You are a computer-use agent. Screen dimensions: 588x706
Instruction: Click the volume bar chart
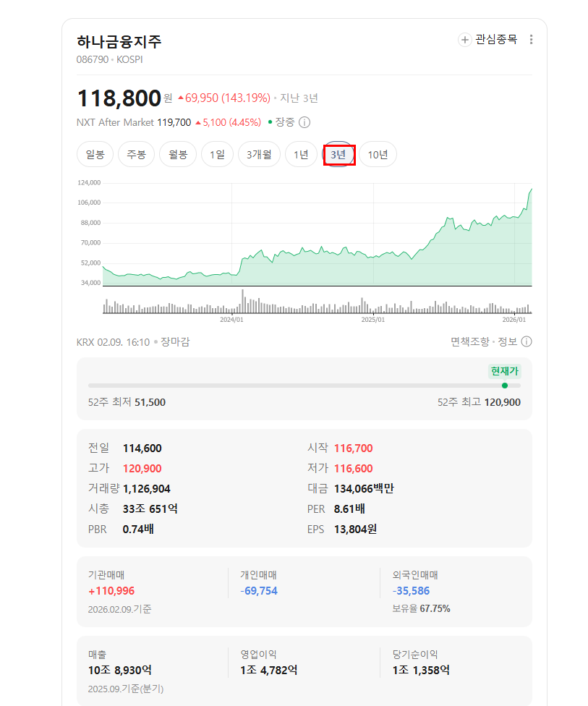click(x=318, y=301)
